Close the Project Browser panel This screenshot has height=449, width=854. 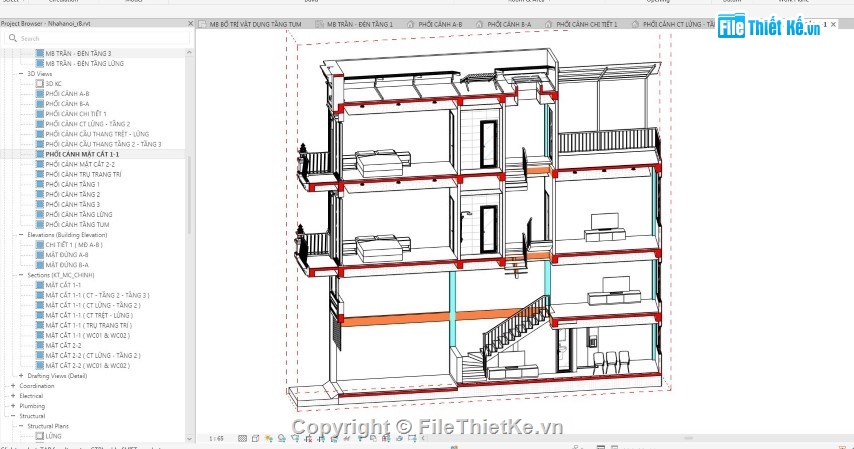(x=190, y=23)
